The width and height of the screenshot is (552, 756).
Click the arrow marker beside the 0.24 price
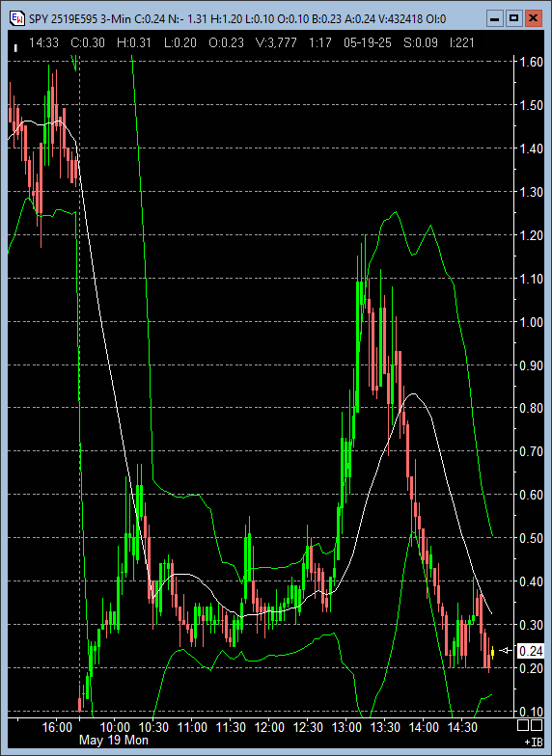tap(506, 651)
